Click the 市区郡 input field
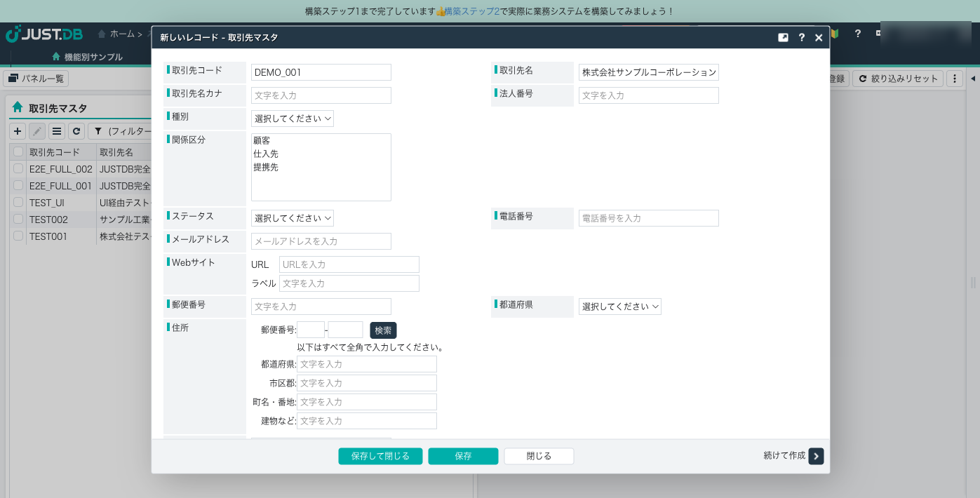The width and height of the screenshot is (980, 498). tap(367, 383)
